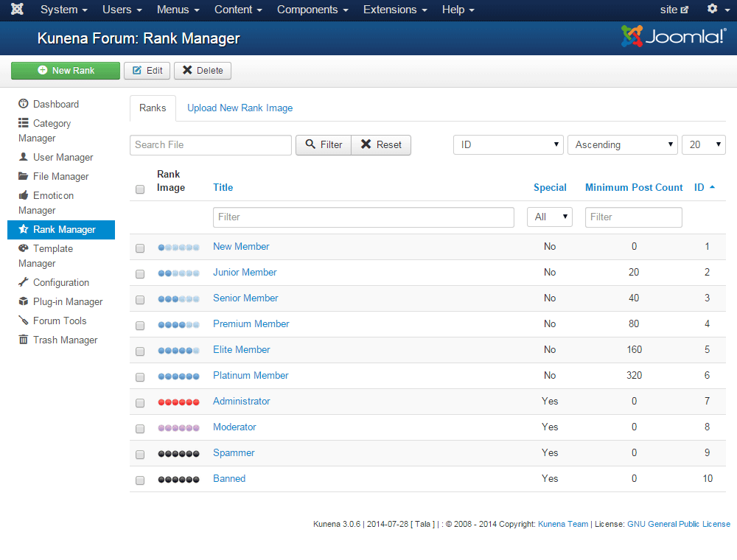
Task: Open the Kunena Team link in footer
Action: pos(562,524)
